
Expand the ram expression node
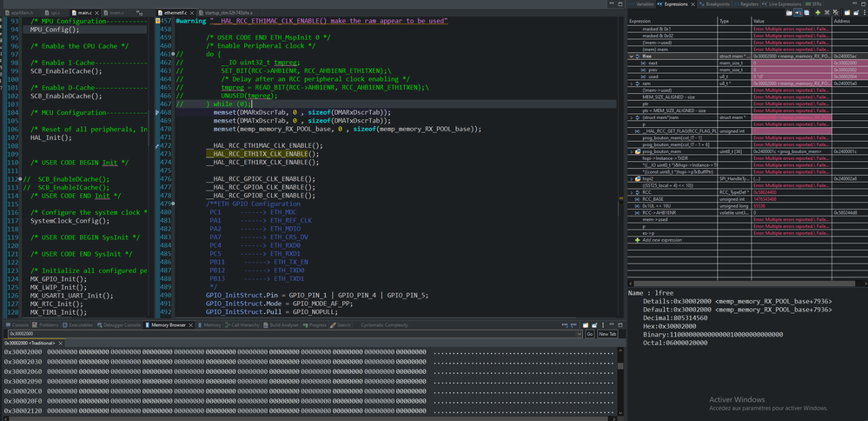[x=631, y=82]
